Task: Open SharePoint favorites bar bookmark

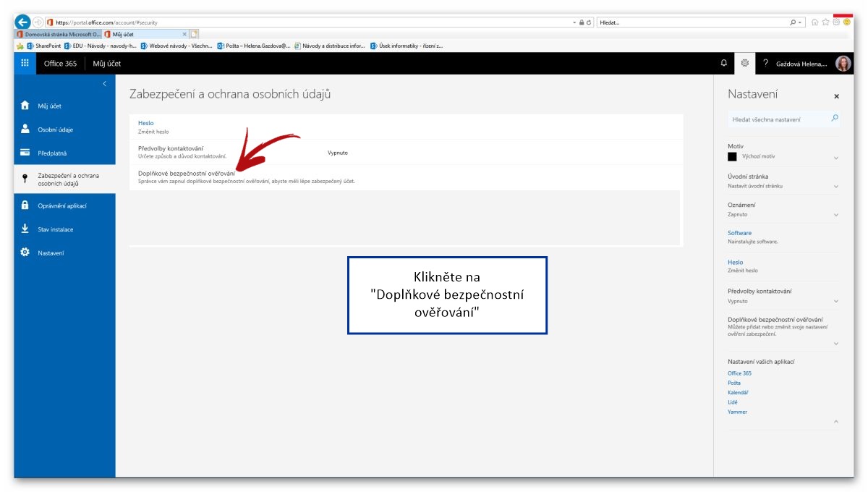Action: point(44,45)
